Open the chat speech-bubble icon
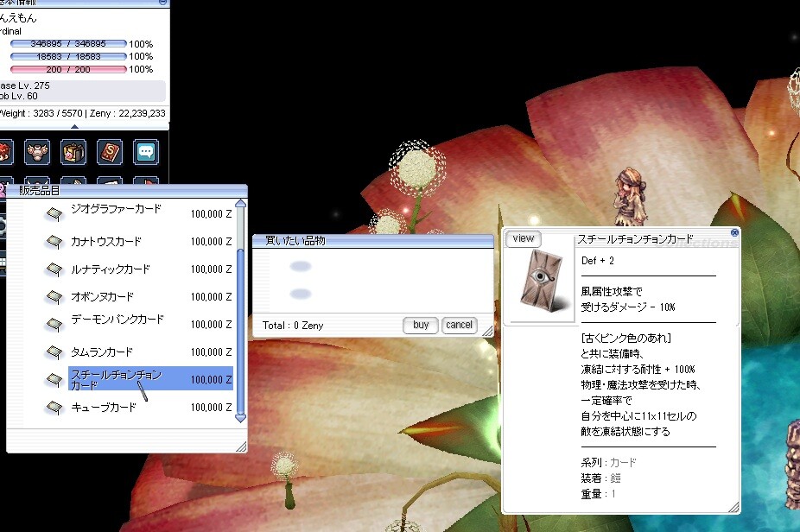Image resolution: width=800 pixels, height=532 pixels. (x=145, y=152)
